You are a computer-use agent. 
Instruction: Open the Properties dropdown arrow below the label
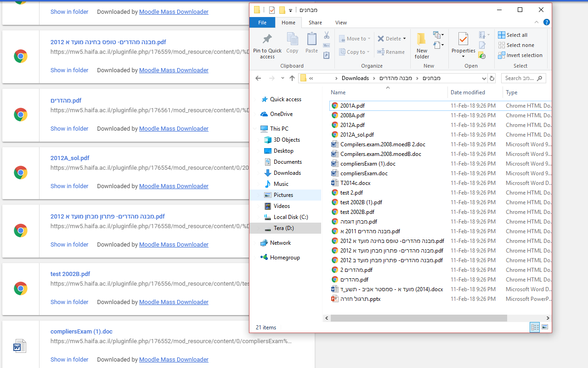click(463, 57)
